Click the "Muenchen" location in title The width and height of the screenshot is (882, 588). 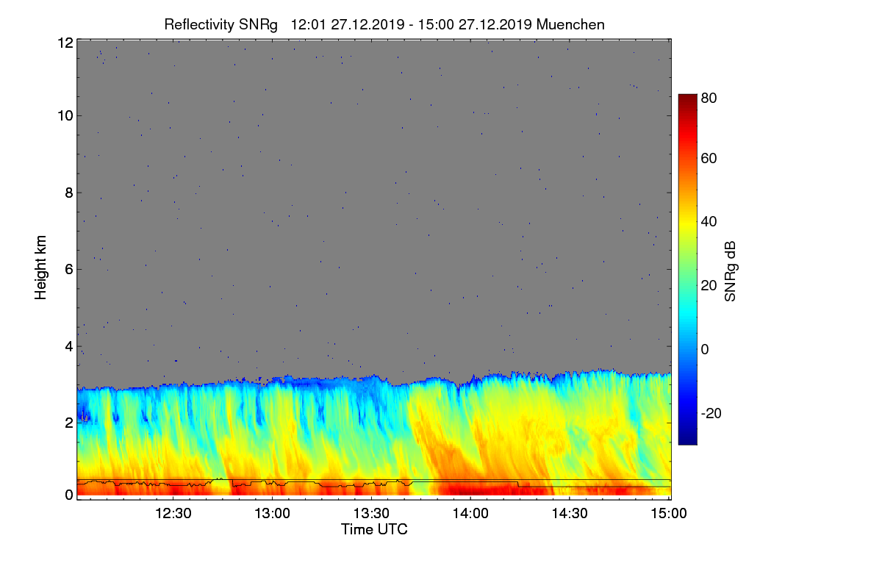570,24
